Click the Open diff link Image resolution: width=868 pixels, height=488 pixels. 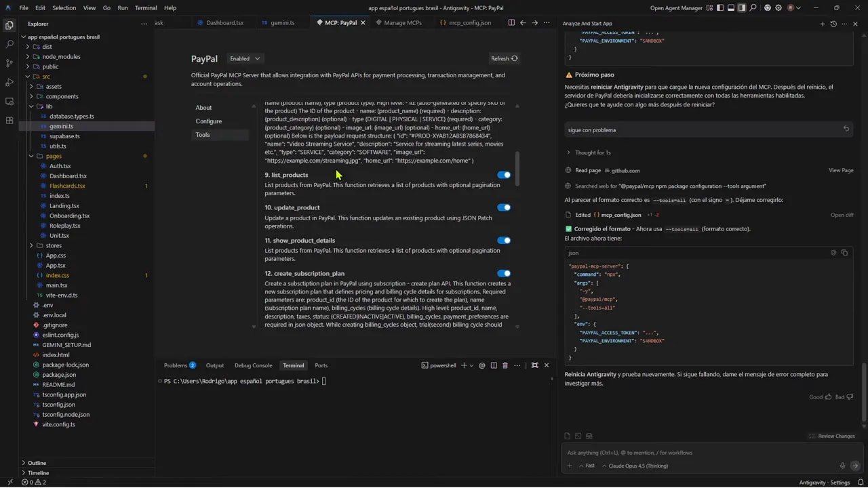tap(842, 215)
